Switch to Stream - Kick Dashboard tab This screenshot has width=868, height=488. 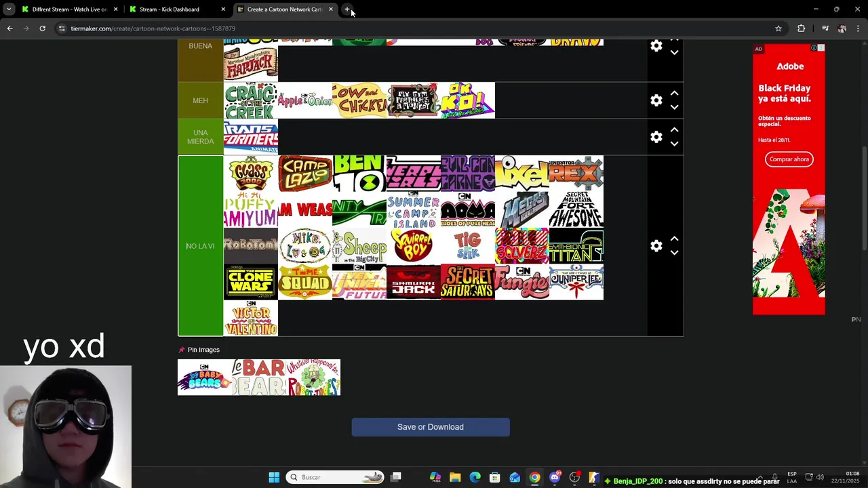[176, 9]
